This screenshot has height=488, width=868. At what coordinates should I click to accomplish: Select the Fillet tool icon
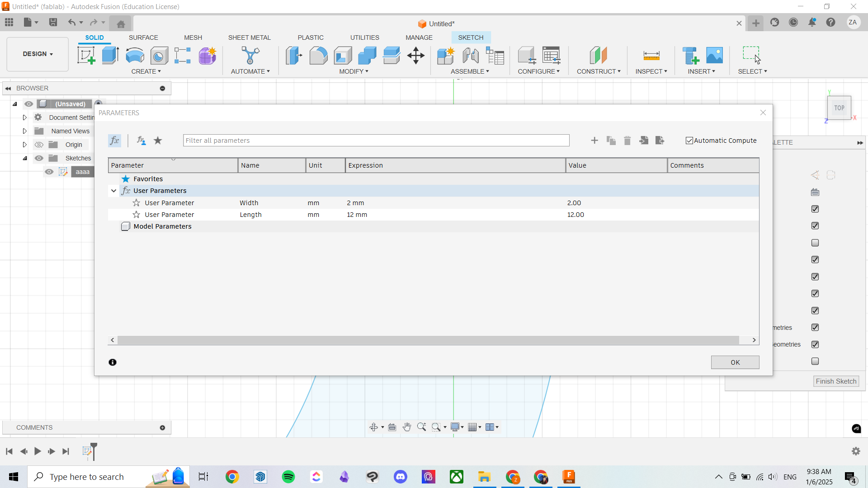[x=318, y=56]
